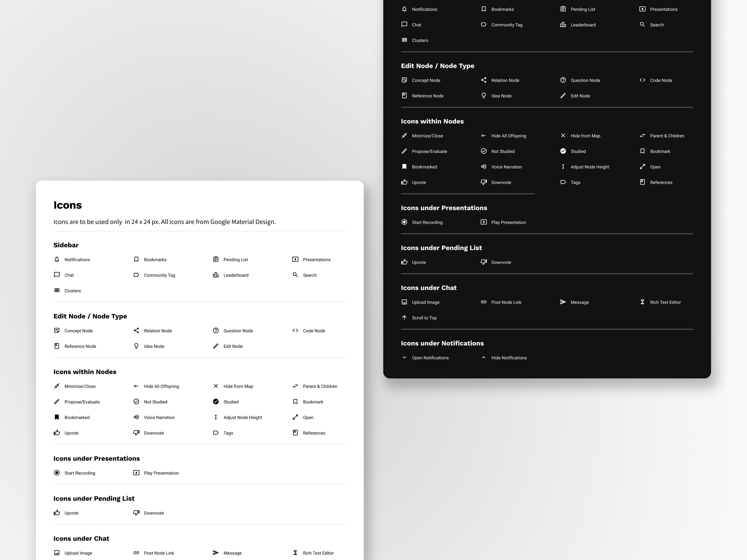Click the Notifications bell in dark panel

pyautogui.click(x=404, y=9)
